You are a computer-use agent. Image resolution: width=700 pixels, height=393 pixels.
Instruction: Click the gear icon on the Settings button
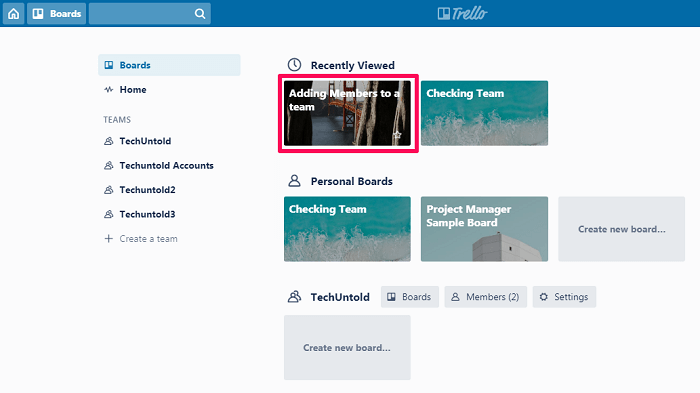[543, 297]
